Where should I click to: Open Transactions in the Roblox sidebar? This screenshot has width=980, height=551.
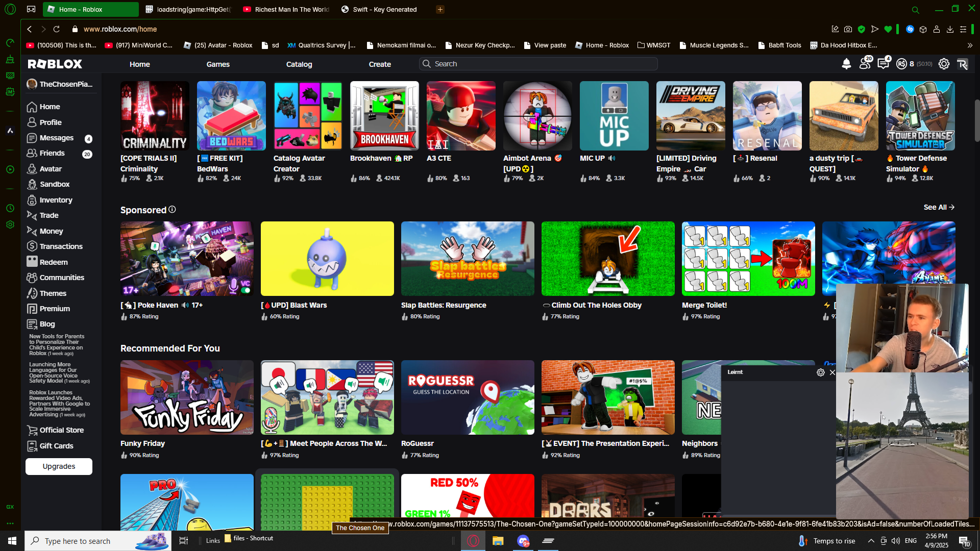tap(61, 246)
